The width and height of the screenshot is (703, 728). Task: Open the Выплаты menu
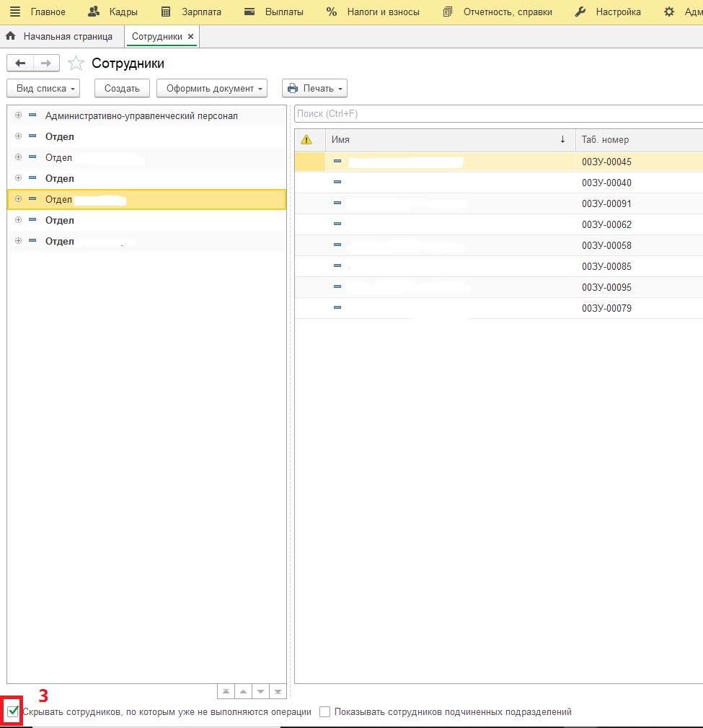point(284,12)
